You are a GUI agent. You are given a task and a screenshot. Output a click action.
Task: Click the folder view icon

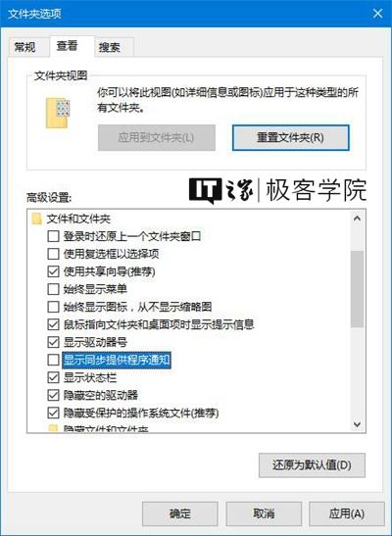pyautogui.click(x=58, y=113)
